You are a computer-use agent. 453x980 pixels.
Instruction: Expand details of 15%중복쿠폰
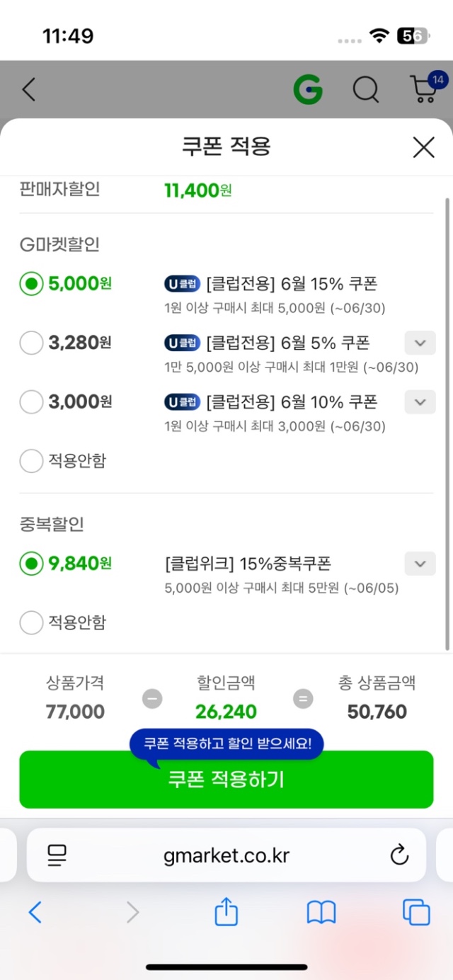(420, 564)
